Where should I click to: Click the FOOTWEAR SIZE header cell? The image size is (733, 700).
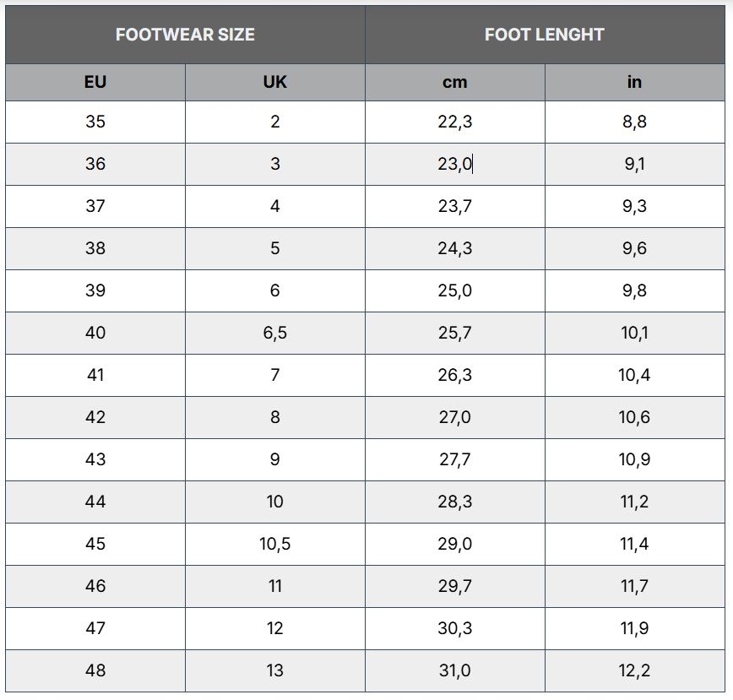(x=185, y=35)
